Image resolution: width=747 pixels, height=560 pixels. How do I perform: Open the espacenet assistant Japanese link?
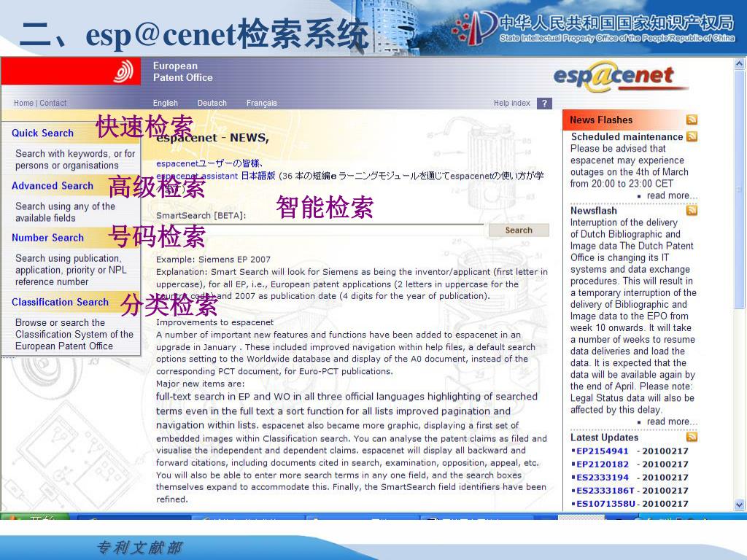pos(216,176)
